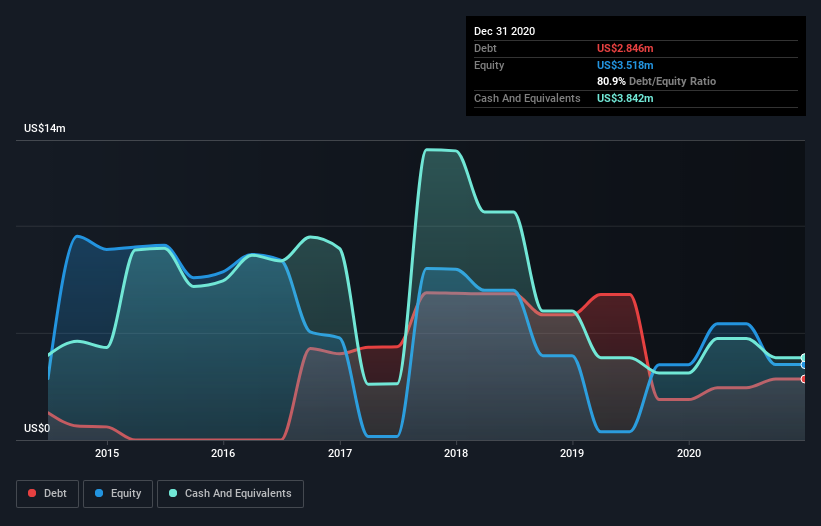
Task: Click the 80.9% Debt/Equity Ratio text
Action: (x=657, y=81)
